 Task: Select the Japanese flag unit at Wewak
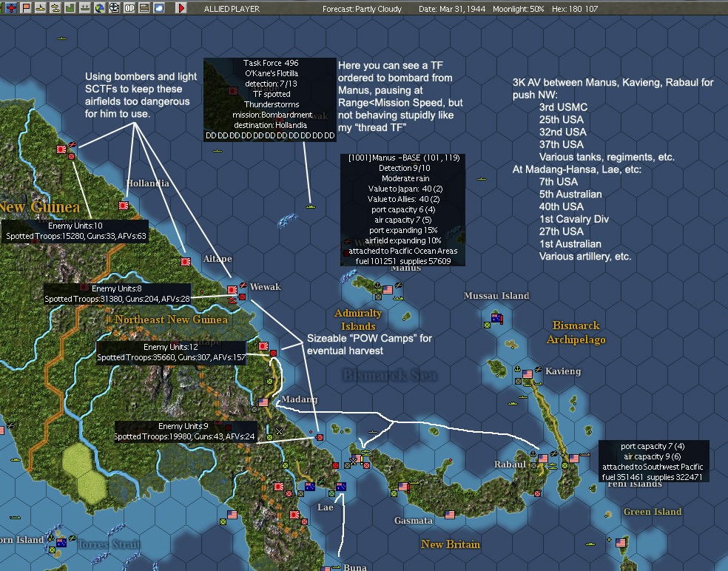tap(232, 290)
